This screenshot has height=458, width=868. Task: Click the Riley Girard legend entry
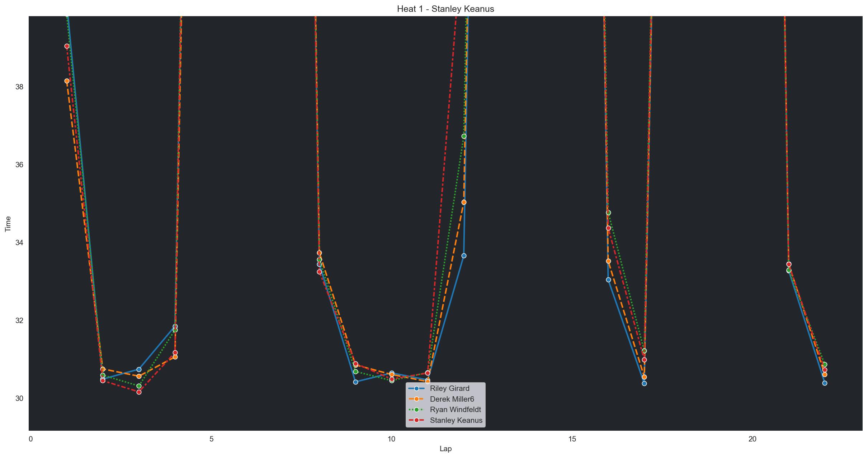click(x=449, y=388)
